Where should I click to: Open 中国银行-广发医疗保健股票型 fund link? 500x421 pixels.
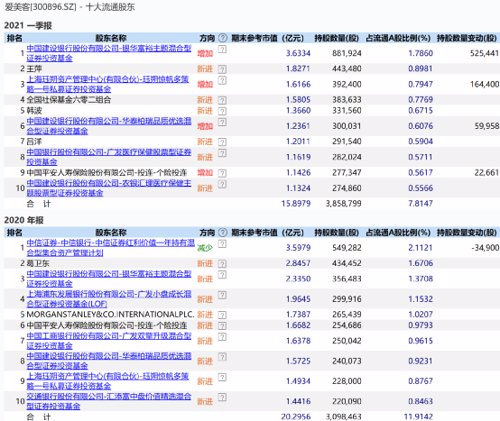pyautogui.click(x=109, y=157)
